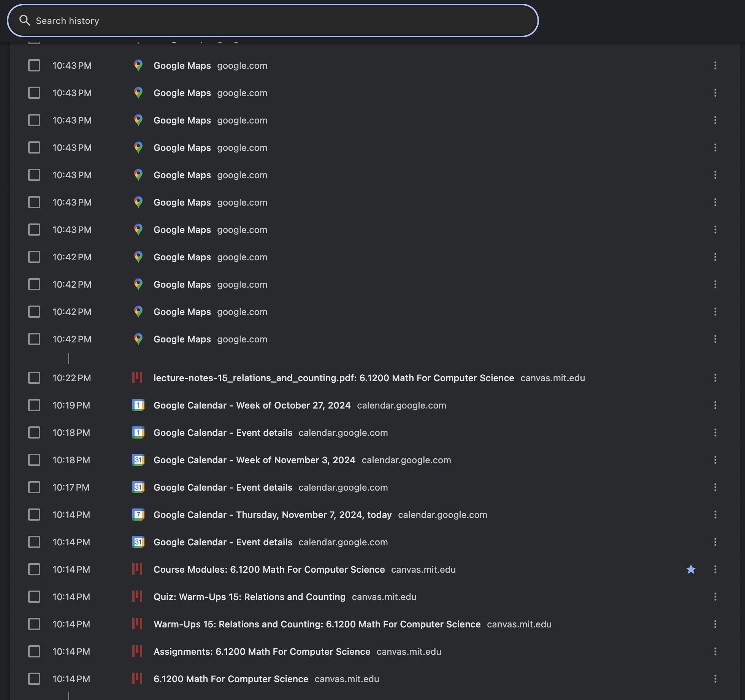Click the calendar favicon on 10:17 PM Event details row
This screenshot has width=745, height=700.
click(138, 487)
